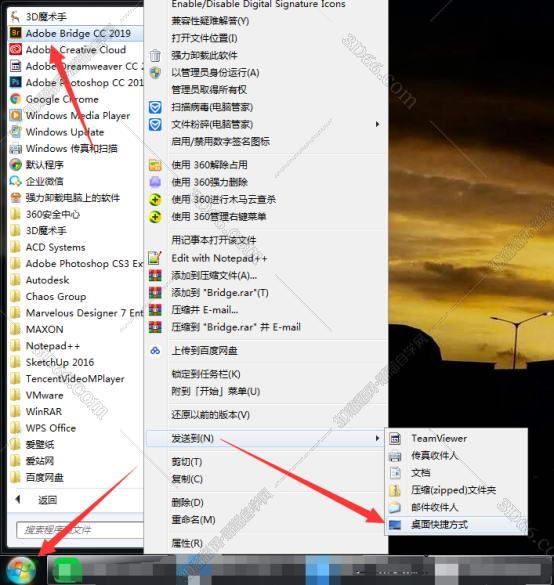Screen dimensions: 554x585
Task: Select 管理员取得所有权 menu entry
Action: click(x=209, y=90)
